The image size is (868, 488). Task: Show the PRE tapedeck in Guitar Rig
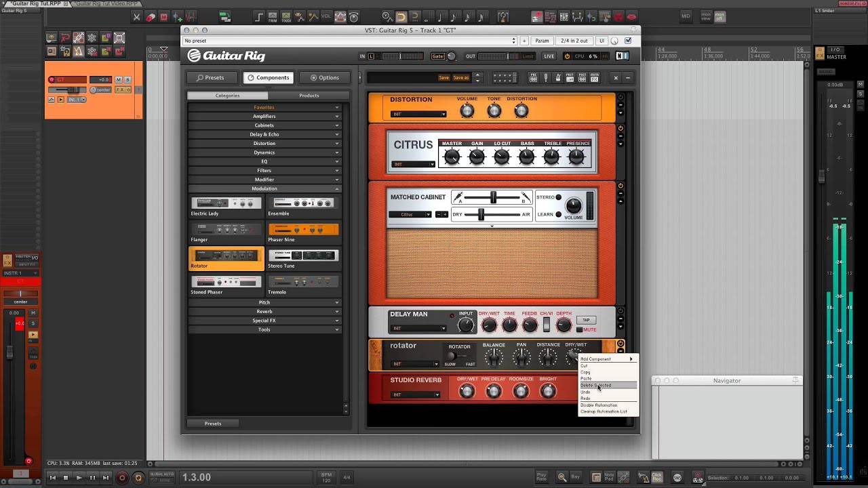(x=534, y=78)
